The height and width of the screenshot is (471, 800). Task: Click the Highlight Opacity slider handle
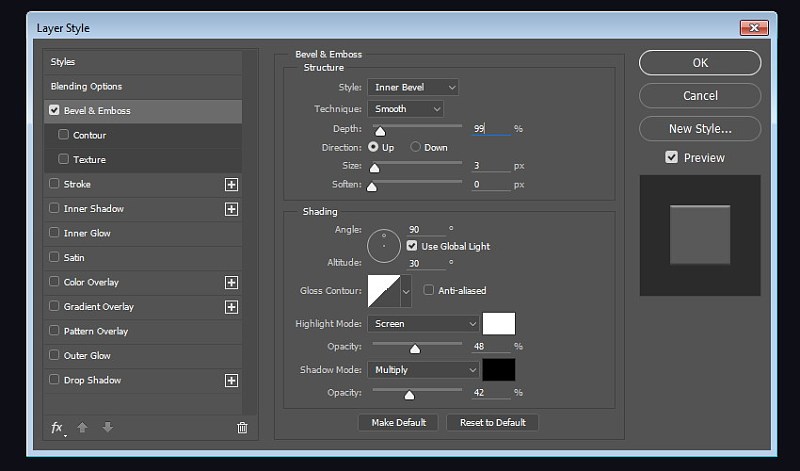pyautogui.click(x=415, y=349)
